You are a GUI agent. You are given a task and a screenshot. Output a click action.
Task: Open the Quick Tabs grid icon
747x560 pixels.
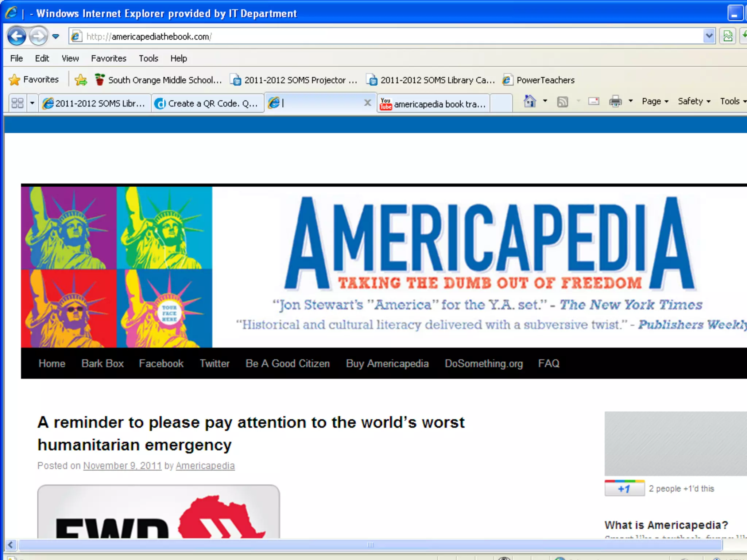[18, 103]
